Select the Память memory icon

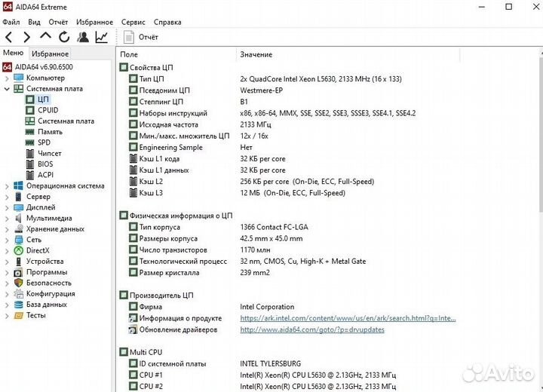coord(30,132)
